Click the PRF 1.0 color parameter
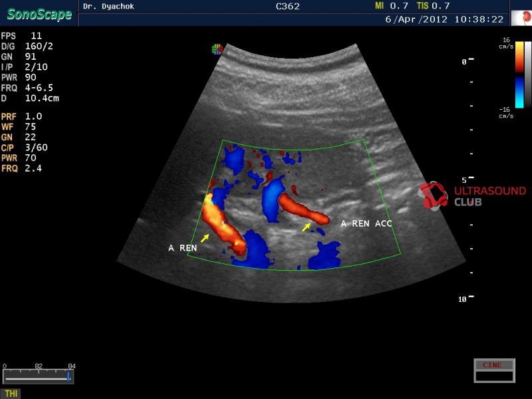The height and width of the screenshot is (399, 532). click(21, 117)
